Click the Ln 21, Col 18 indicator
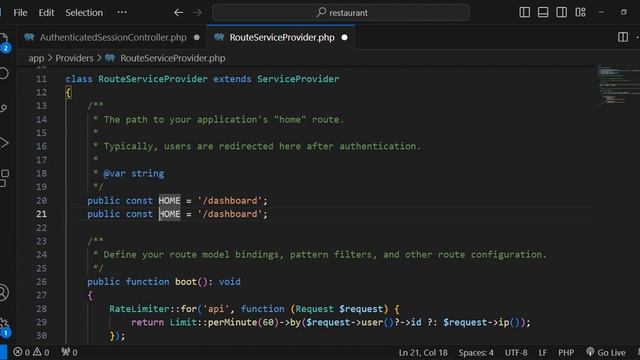 (x=423, y=353)
